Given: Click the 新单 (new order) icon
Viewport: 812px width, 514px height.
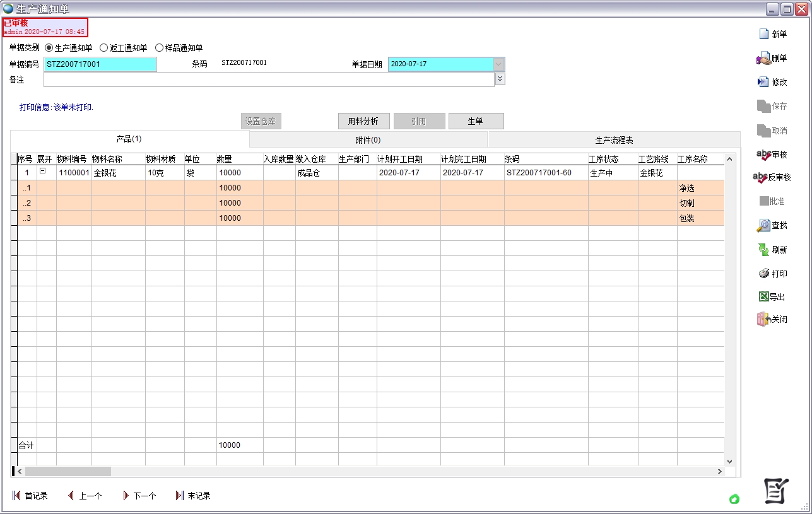Looking at the screenshot, I should (764, 34).
